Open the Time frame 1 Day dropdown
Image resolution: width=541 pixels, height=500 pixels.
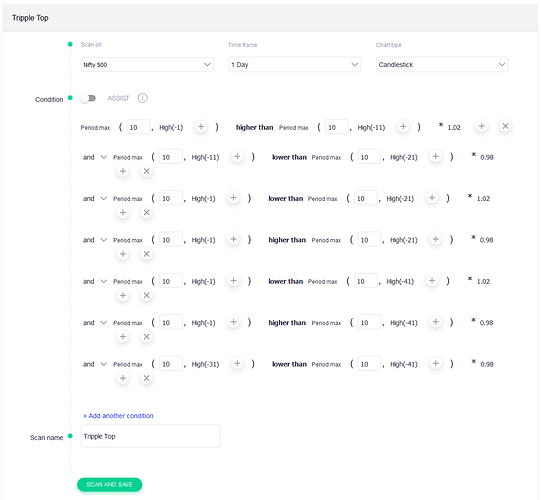[x=295, y=65]
